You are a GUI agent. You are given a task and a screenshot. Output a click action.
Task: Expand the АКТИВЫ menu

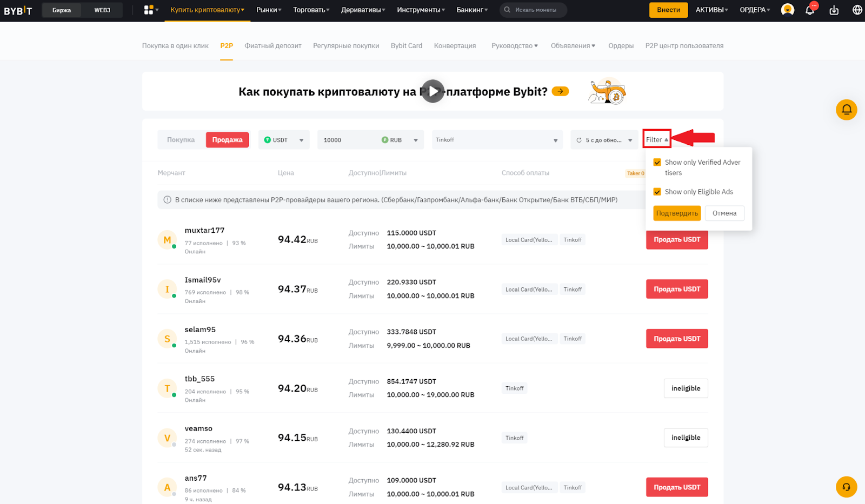[x=711, y=10]
